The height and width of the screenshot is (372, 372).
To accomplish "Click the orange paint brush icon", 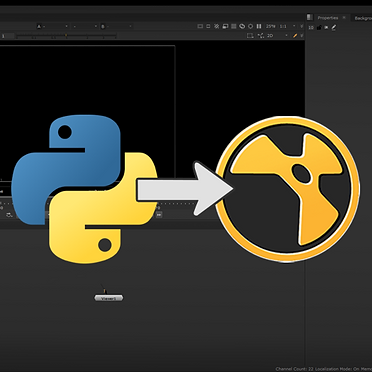I will tap(295, 35).
